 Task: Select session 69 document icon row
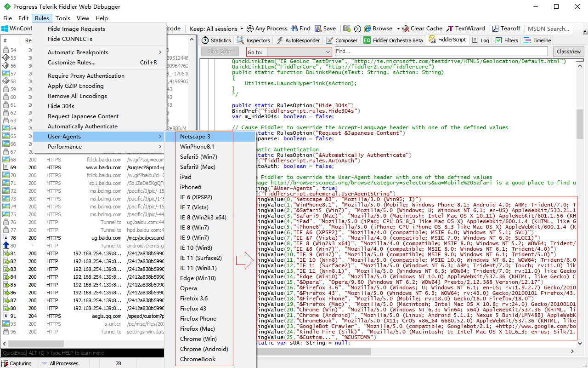pos(6,167)
